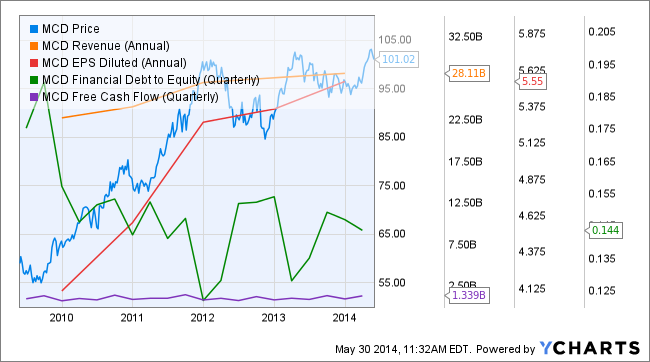Select MCD EPS Diluted (Annual) legend text
Image resolution: width=650 pixels, height=362 pixels.
114,63
